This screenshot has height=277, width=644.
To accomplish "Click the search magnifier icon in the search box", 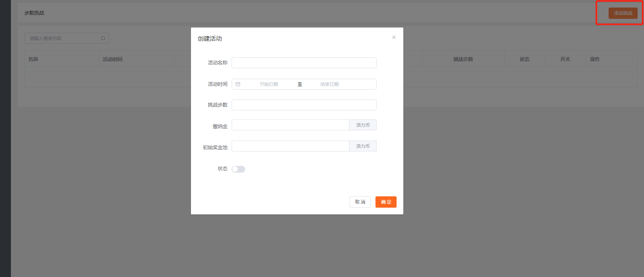I will click(103, 38).
